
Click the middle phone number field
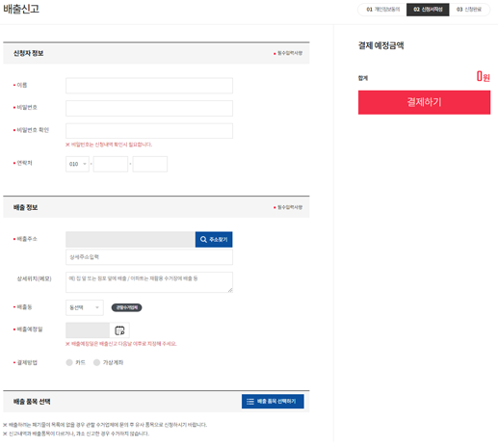(111, 164)
